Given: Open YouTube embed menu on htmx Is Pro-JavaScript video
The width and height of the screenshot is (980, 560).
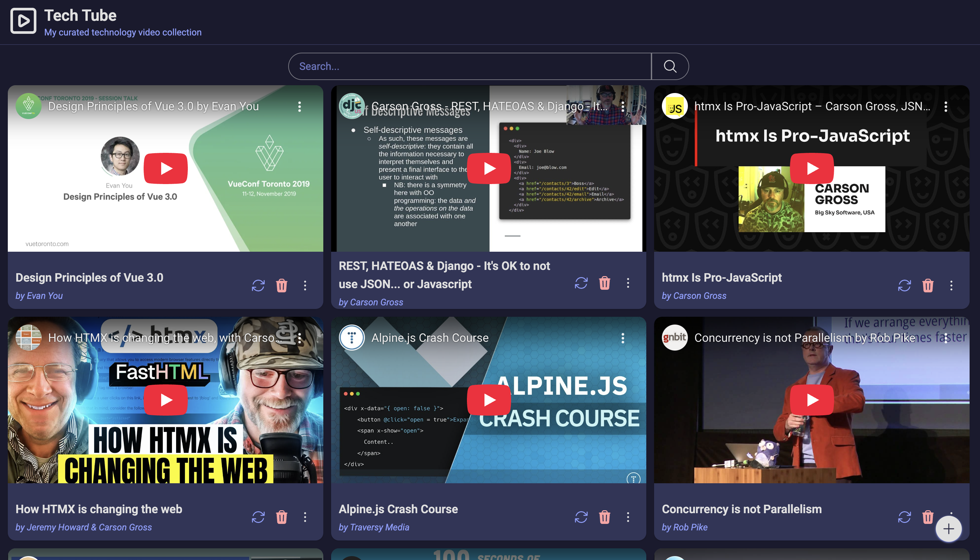Looking at the screenshot, I should pyautogui.click(x=946, y=107).
